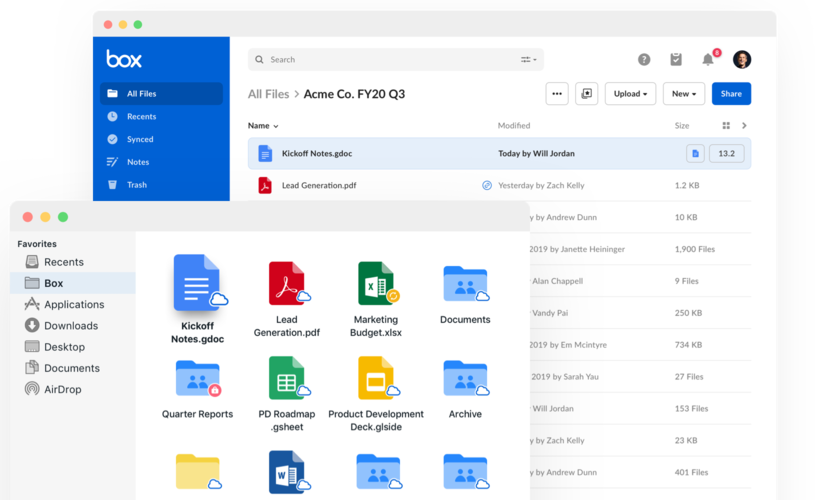
Task: Select Lead Generation.pdf in the web list
Action: coord(499,185)
